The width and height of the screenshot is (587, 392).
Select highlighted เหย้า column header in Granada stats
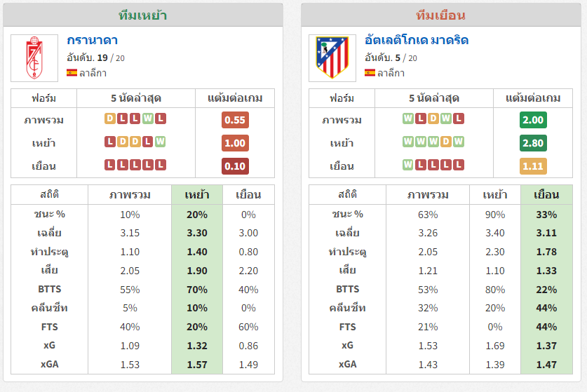(x=197, y=195)
